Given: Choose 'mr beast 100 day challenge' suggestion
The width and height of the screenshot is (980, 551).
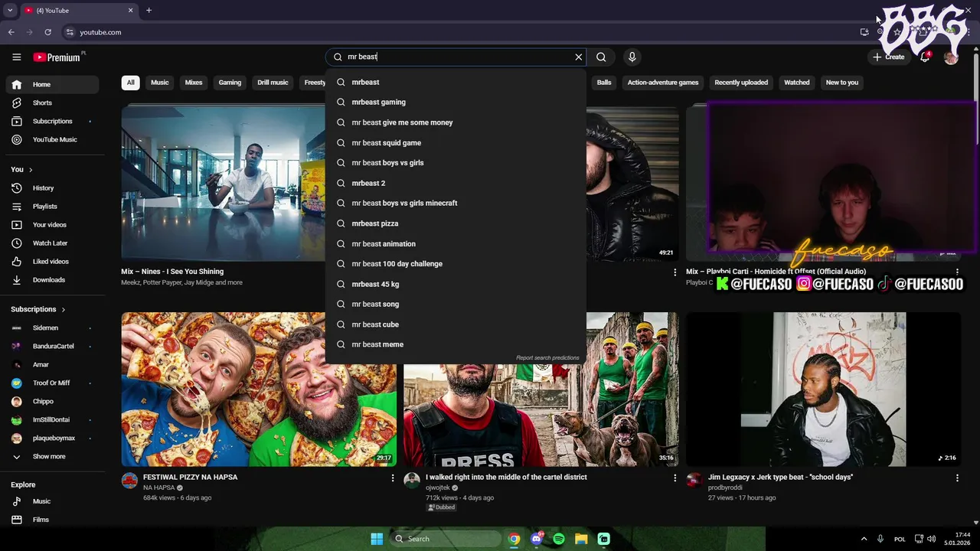Looking at the screenshot, I should (x=456, y=263).
